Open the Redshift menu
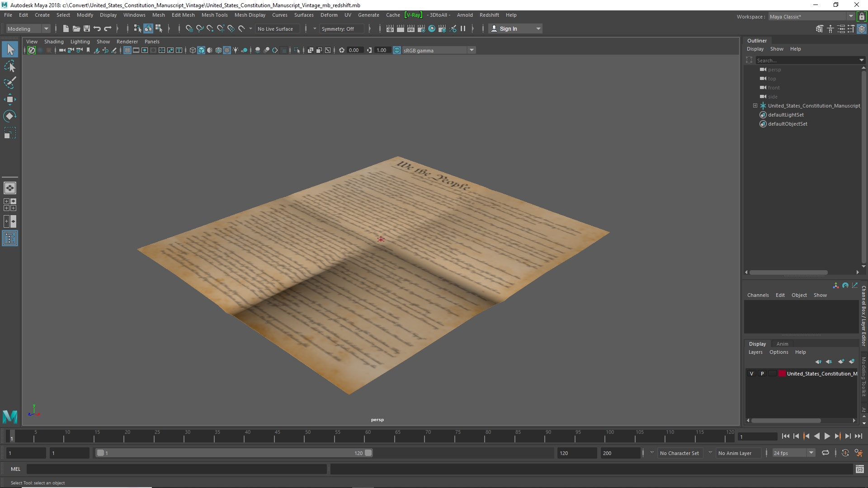 click(489, 15)
